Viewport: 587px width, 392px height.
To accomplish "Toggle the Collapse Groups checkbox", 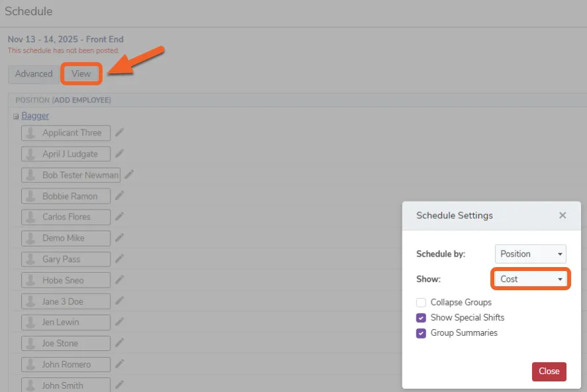I will point(421,302).
